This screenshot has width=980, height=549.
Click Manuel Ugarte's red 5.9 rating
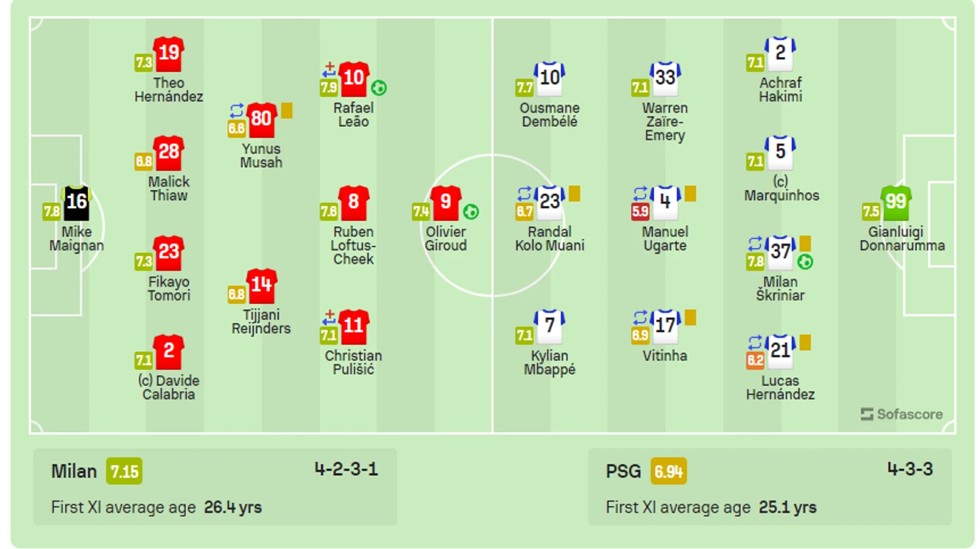tap(640, 211)
